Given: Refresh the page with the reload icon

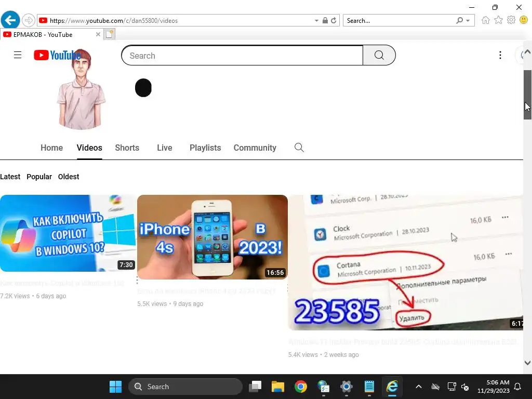Looking at the screenshot, I should point(334,20).
